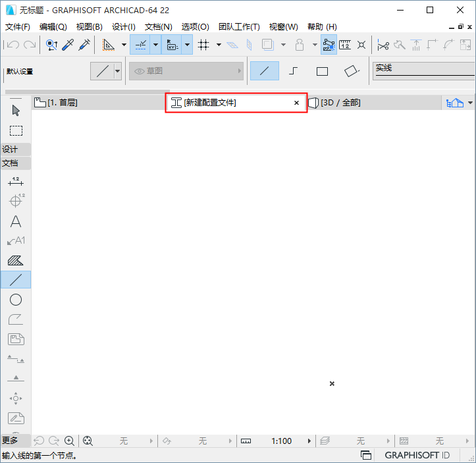Collapse the 文档 toolbox section
The height and width of the screenshot is (463, 476).
(x=16, y=163)
